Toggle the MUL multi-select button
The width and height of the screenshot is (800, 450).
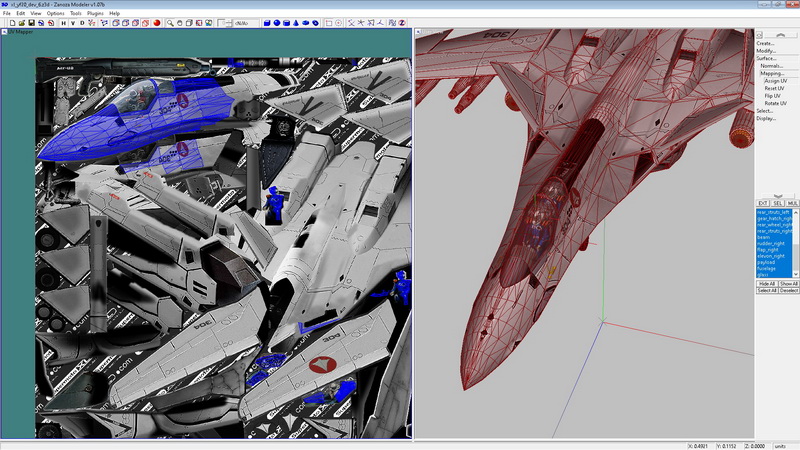click(792, 203)
